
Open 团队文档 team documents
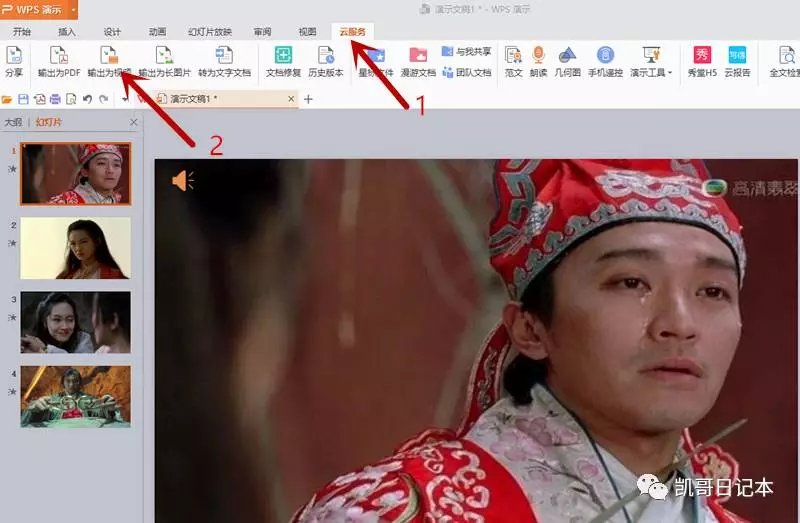pos(466,72)
